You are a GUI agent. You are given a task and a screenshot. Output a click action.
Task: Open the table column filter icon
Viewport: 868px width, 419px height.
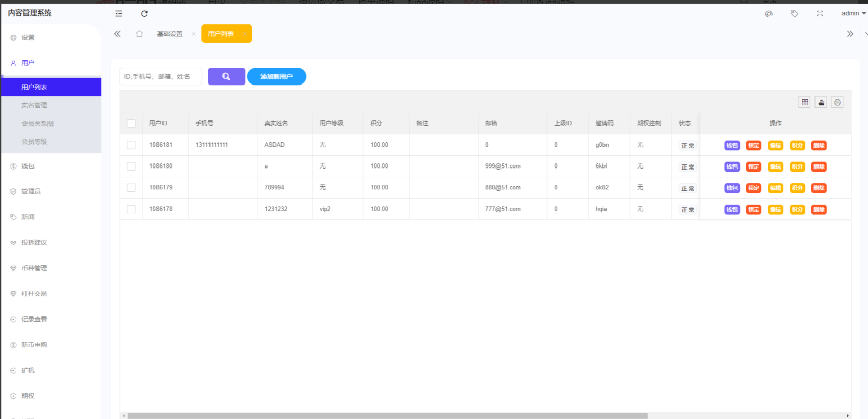point(805,102)
